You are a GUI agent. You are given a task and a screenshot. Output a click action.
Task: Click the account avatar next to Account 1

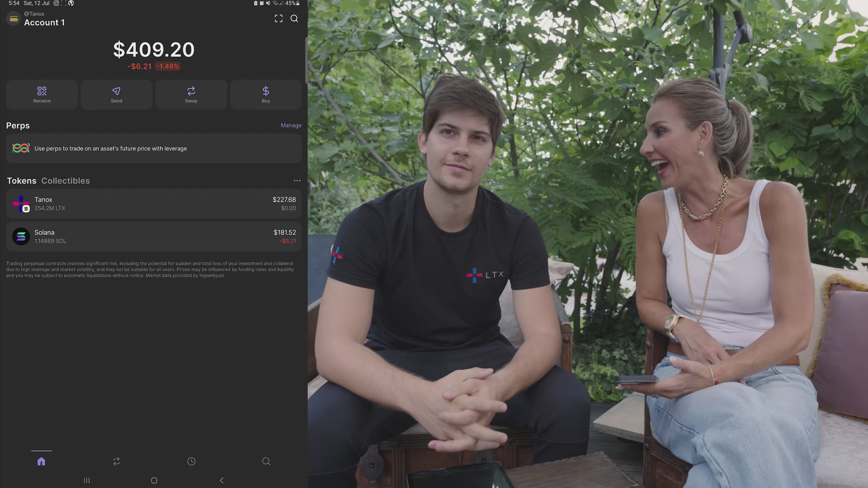click(14, 19)
